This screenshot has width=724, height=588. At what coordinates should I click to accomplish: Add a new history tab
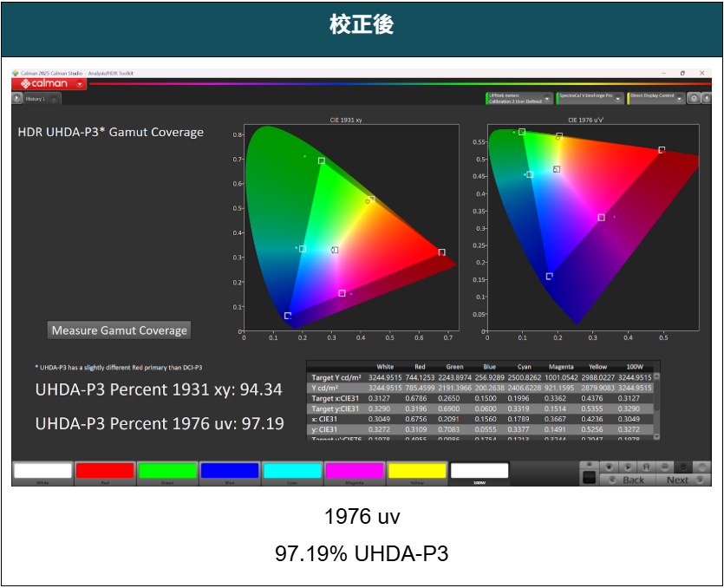pos(54,98)
